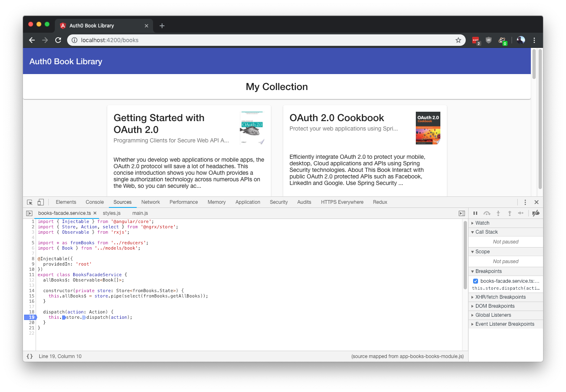Reload the page with the refresh icon
The width and height of the screenshot is (566, 392).
click(58, 40)
